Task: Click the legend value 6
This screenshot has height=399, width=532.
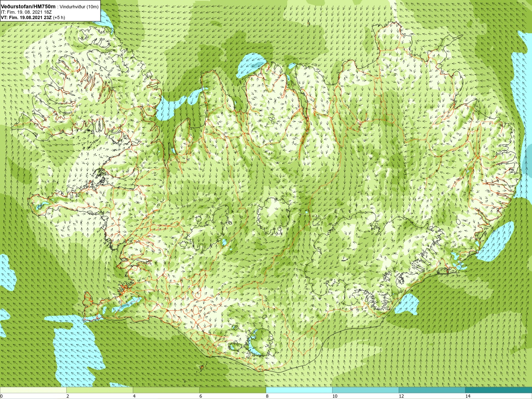Action: coord(201,396)
